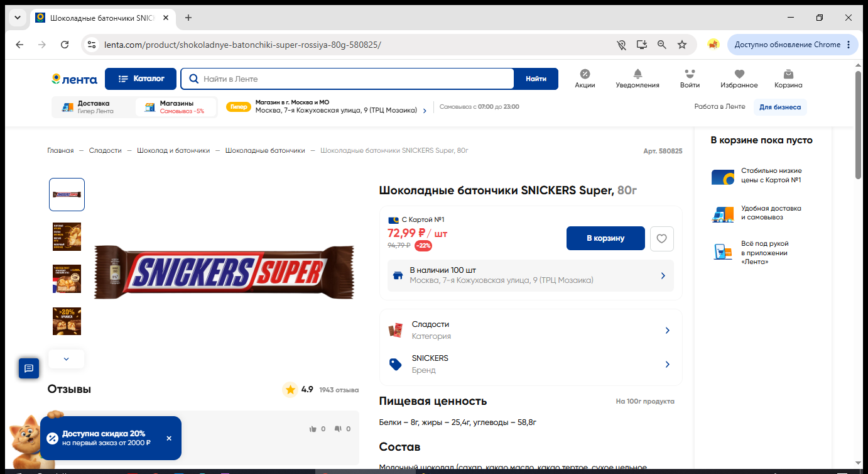The height and width of the screenshot is (474, 868).
Task: Click the page vertical scrollbar
Action: [x=858, y=126]
